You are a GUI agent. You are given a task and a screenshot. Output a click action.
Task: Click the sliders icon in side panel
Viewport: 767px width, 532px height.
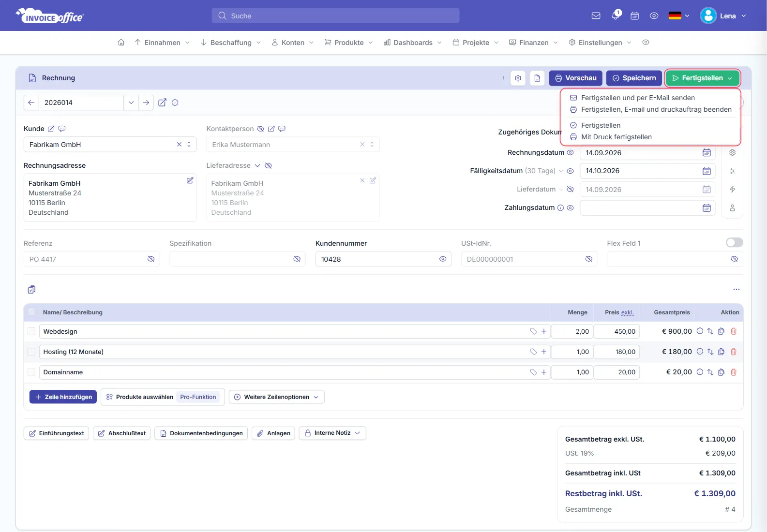(x=732, y=171)
